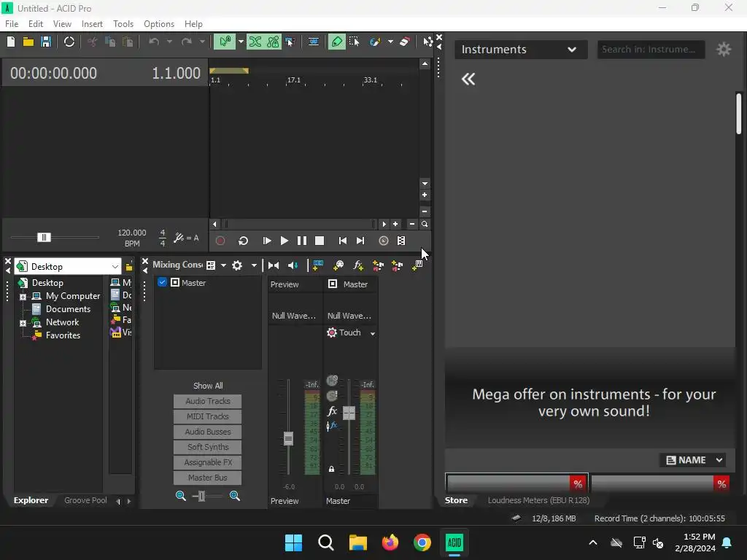The width and height of the screenshot is (747, 560).
Task: Click the Audio Tracks filter button
Action: tap(208, 402)
